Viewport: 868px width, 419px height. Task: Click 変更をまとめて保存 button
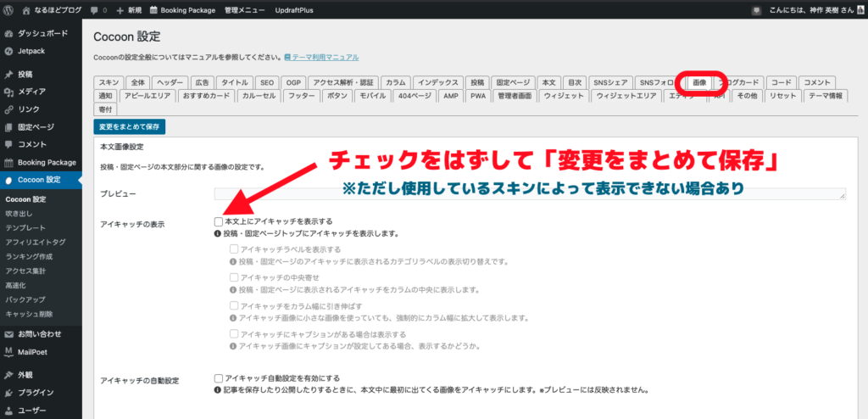(x=130, y=127)
